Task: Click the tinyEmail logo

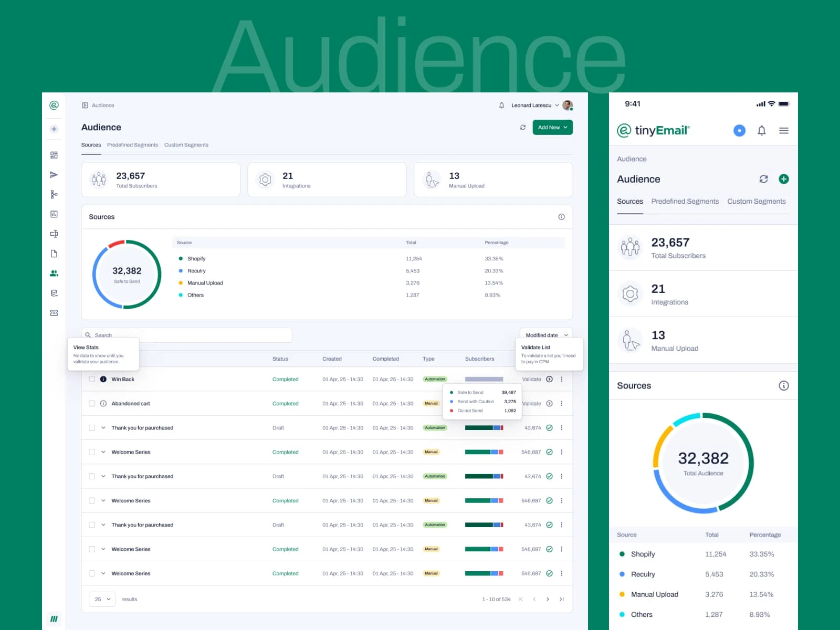Action: pos(653,130)
